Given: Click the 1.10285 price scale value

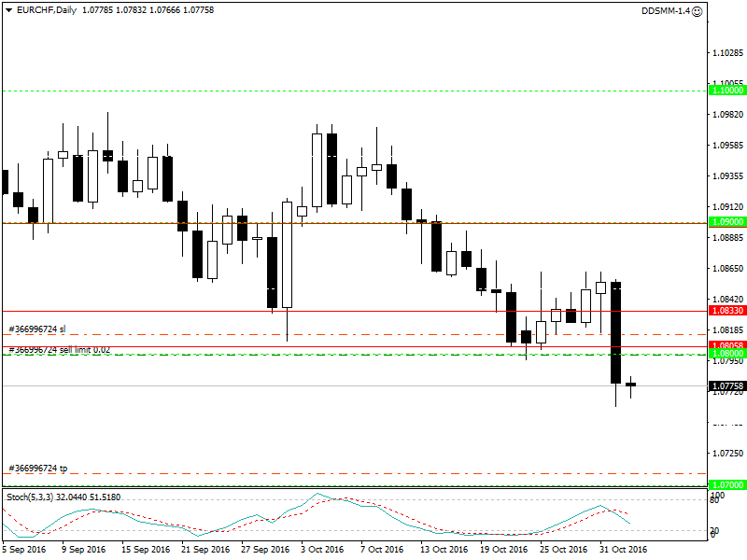Looking at the screenshot, I should tap(728, 52).
